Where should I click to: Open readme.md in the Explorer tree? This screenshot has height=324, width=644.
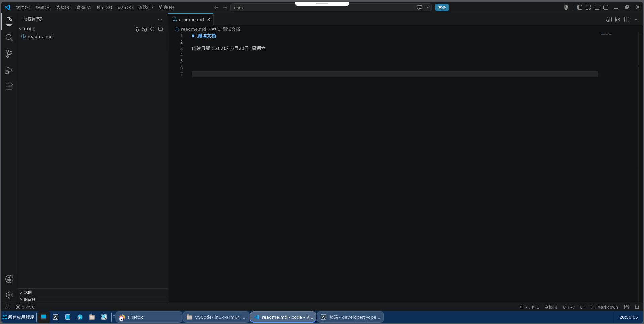92,36
